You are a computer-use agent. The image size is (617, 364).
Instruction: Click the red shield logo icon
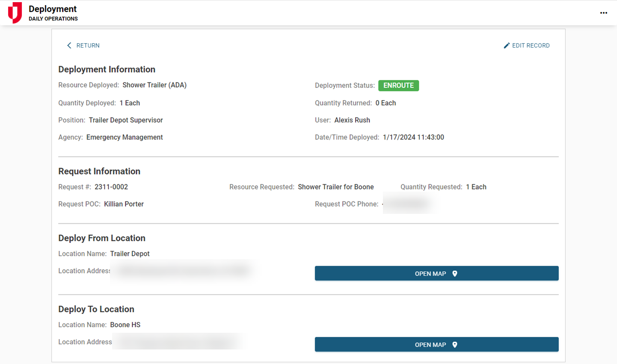click(15, 12)
